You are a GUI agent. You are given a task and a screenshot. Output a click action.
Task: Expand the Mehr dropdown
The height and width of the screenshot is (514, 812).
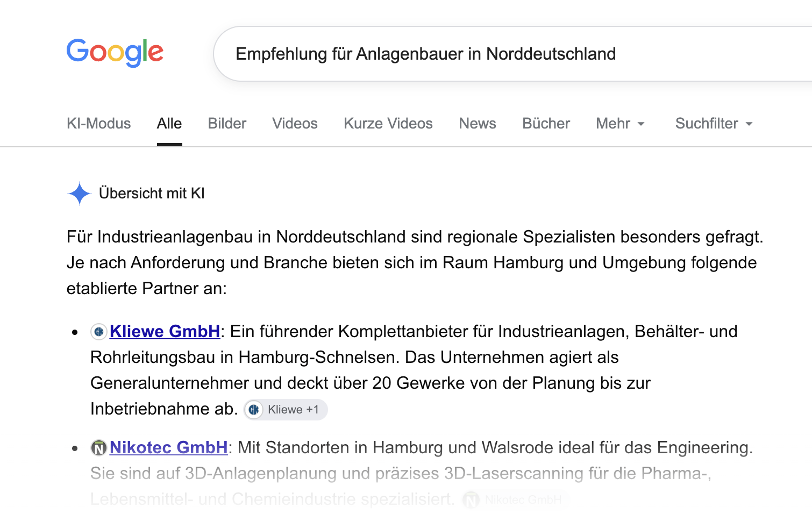point(620,124)
